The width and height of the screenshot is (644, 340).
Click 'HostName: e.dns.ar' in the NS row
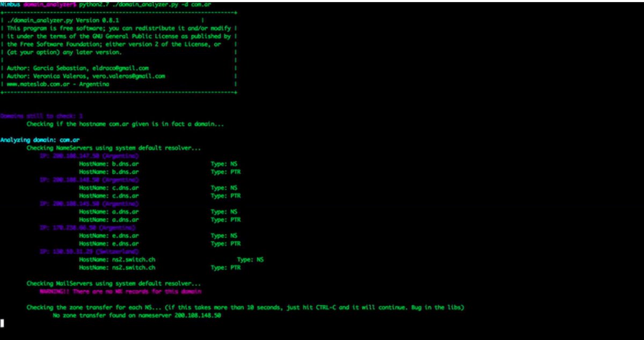[x=109, y=235]
